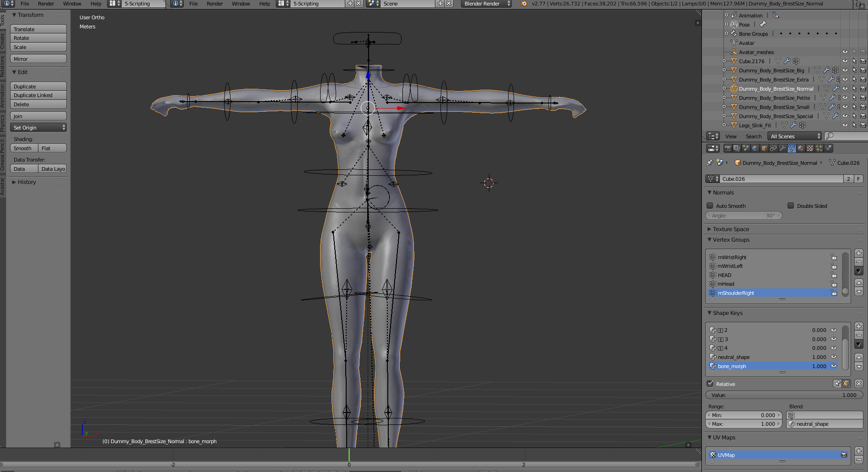Open the World properties tab globe icon

[x=755, y=148]
